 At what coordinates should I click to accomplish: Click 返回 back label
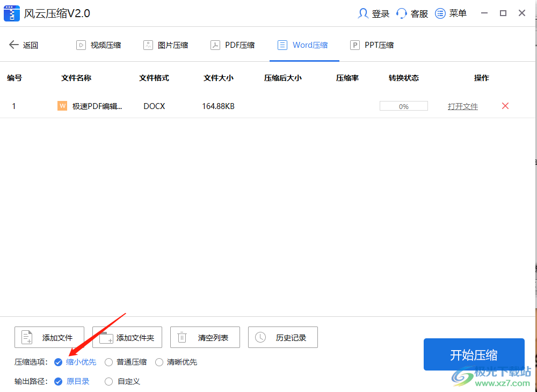tap(31, 45)
